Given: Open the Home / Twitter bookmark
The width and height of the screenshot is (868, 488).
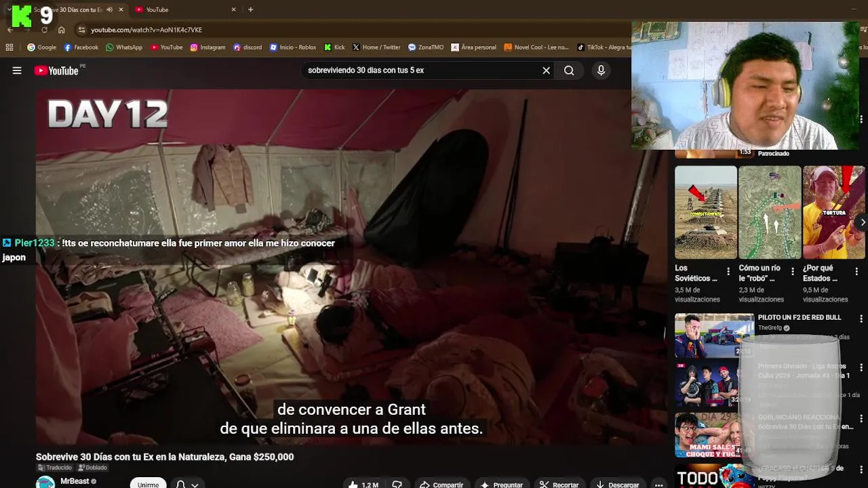Looking at the screenshot, I should [376, 47].
